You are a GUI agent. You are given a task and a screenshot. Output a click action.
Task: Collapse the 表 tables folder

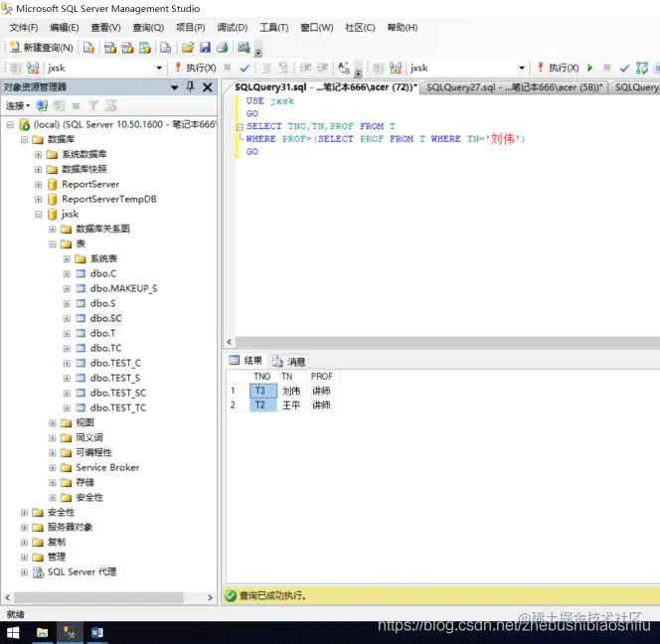(x=53, y=243)
